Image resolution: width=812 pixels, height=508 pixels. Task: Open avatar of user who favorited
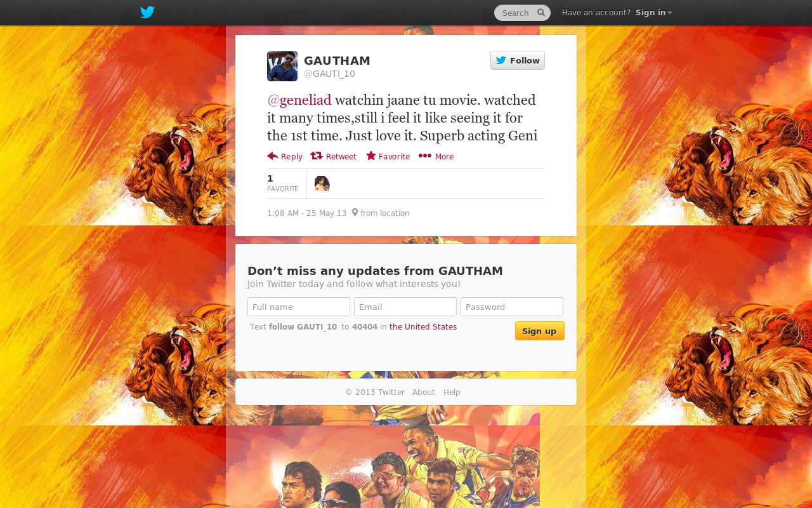click(x=322, y=184)
